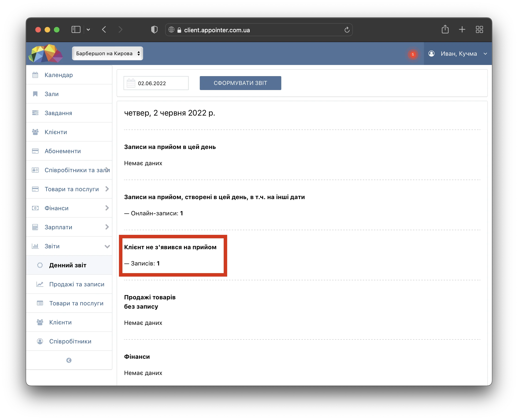Viewport: 518px width, 420px height.
Task: Click the СФОРМУВАТИ ЗВІТ button
Action: click(x=241, y=83)
